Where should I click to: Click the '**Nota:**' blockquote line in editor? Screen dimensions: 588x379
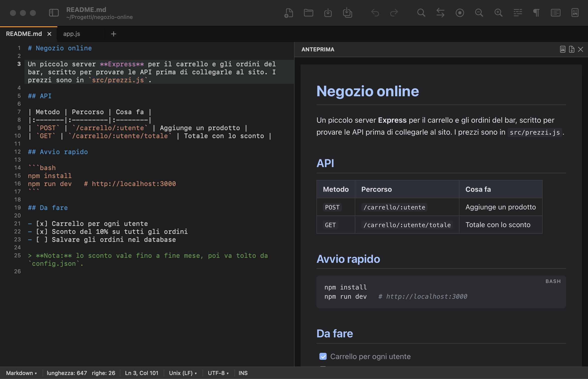pyautogui.click(x=148, y=260)
